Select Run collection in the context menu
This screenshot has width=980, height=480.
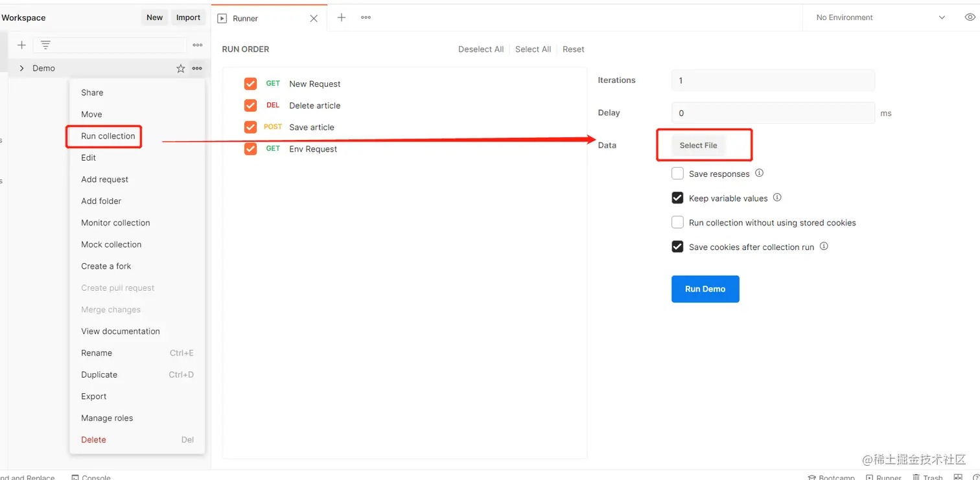click(108, 136)
